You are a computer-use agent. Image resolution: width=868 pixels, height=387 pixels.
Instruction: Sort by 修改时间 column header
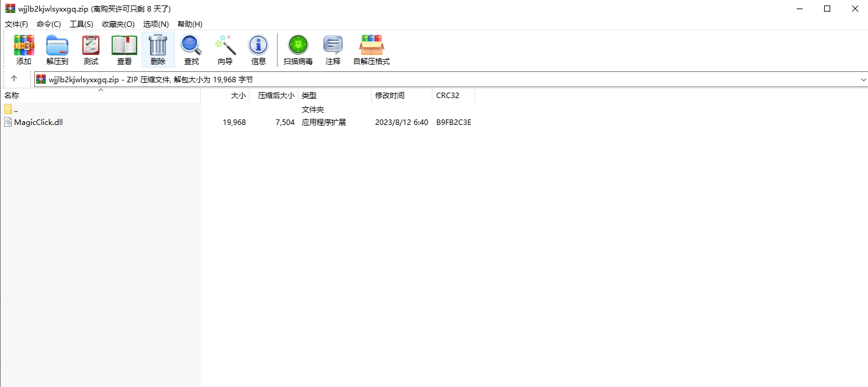(390, 96)
